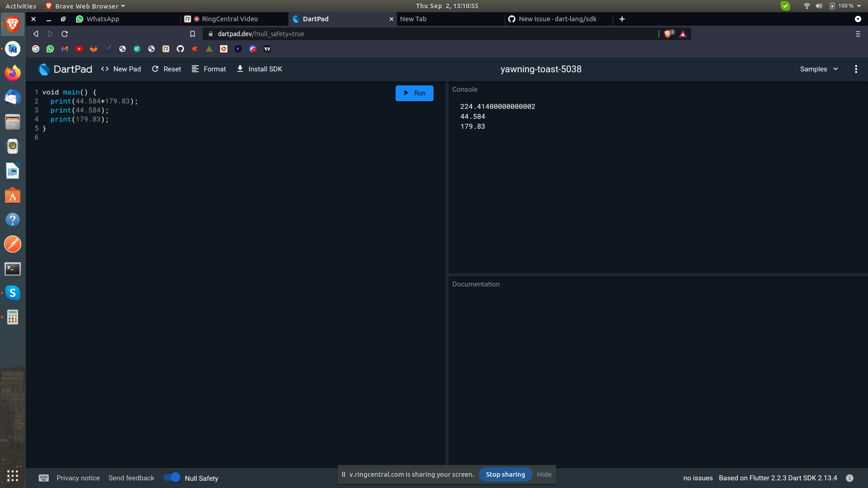
Task: Switch to New Issue dart-lang/sdk tab
Action: (x=557, y=19)
